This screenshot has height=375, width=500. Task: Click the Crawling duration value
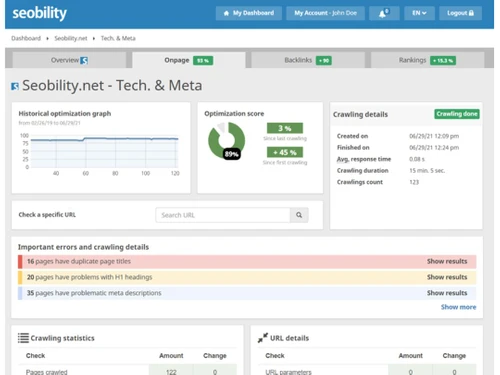[x=427, y=170]
